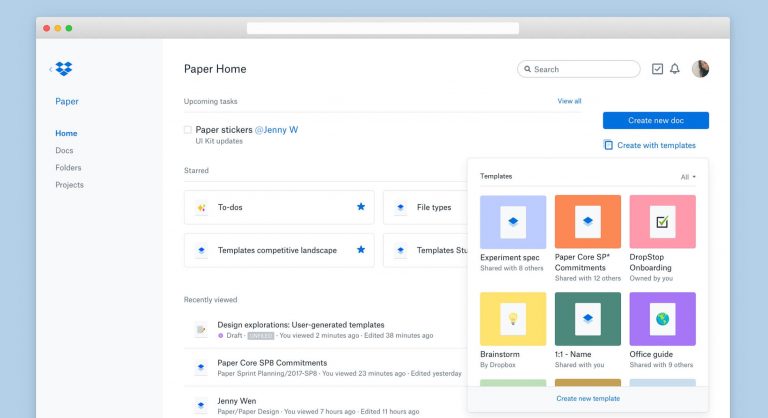Open Design explorations: User-generated templates doc
768x418 pixels.
tap(301, 324)
